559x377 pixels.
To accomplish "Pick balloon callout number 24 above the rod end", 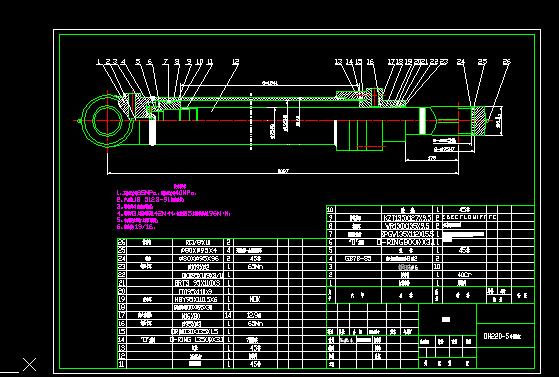I will tap(461, 62).
